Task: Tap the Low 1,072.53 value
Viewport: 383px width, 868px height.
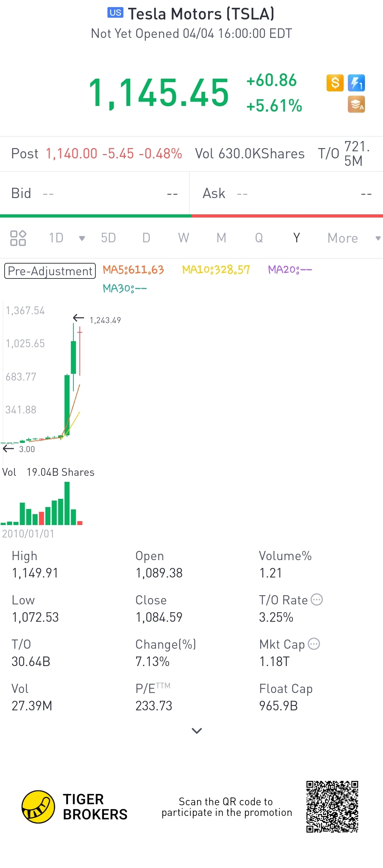Action: (x=35, y=617)
